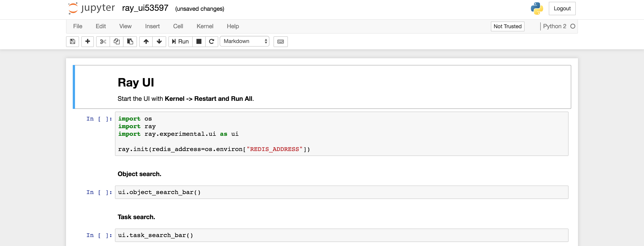Open the Cell menu
Screen dimensions: 644x246
pos(177,26)
